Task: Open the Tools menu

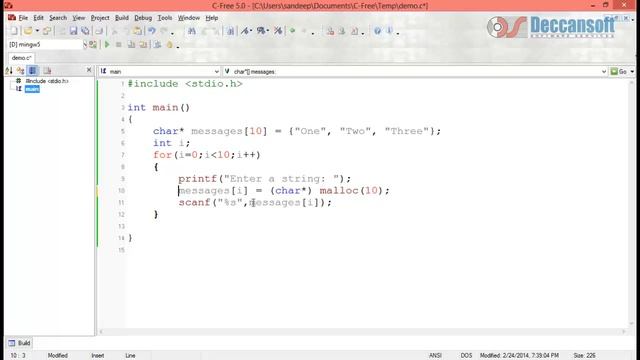Action: pyautogui.click(x=165, y=18)
